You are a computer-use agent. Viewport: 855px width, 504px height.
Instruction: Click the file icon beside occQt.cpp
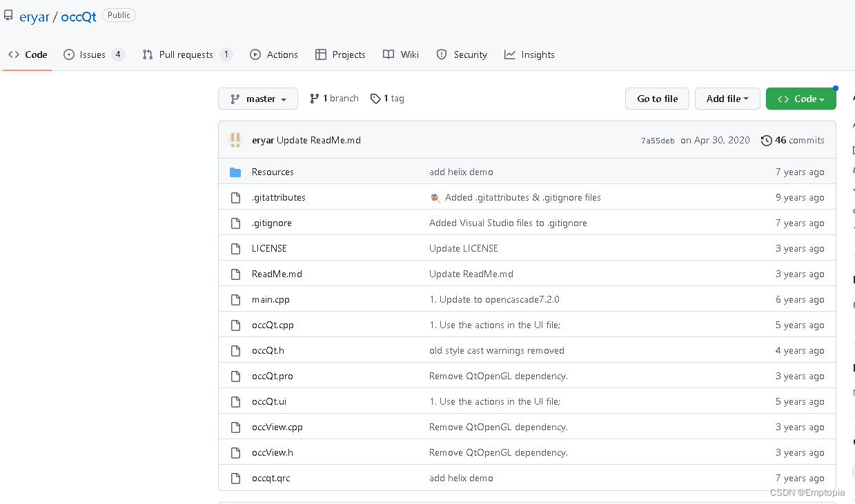point(235,325)
